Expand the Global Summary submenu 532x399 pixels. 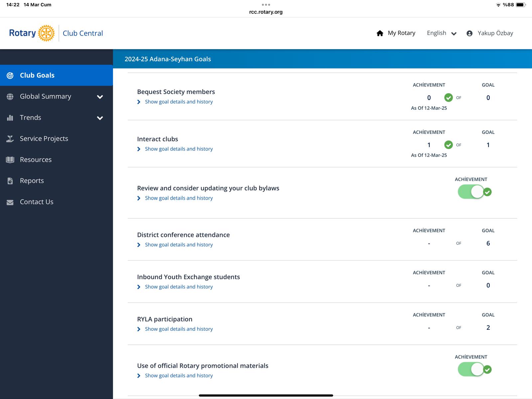pos(100,97)
